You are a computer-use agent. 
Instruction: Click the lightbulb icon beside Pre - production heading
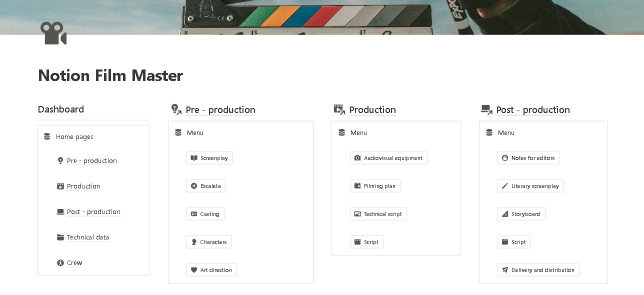[175, 109]
